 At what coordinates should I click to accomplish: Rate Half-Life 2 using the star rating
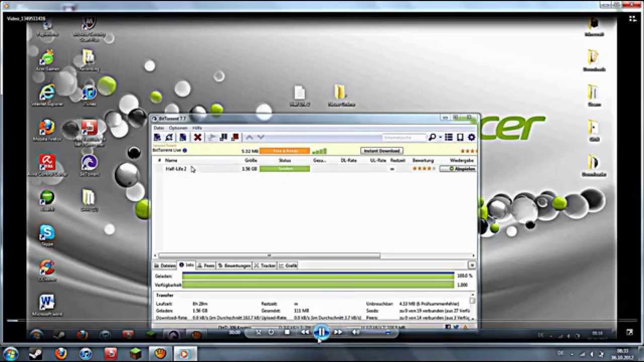[x=424, y=169]
